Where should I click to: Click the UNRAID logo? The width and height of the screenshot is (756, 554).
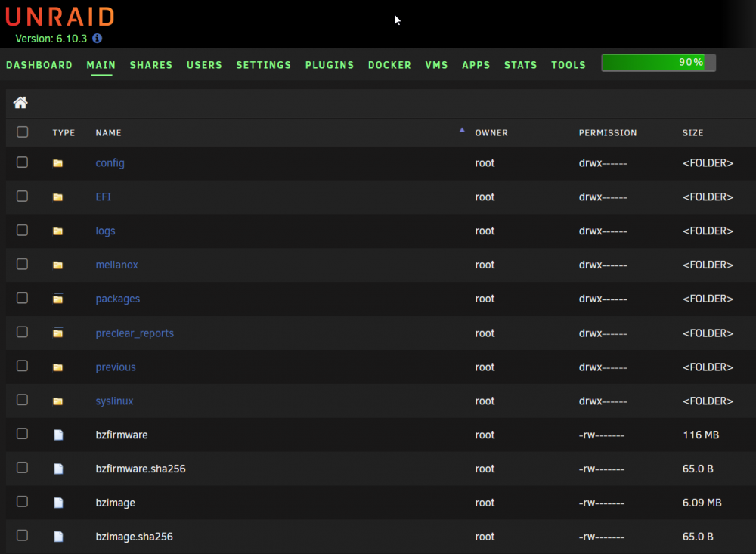pos(60,17)
